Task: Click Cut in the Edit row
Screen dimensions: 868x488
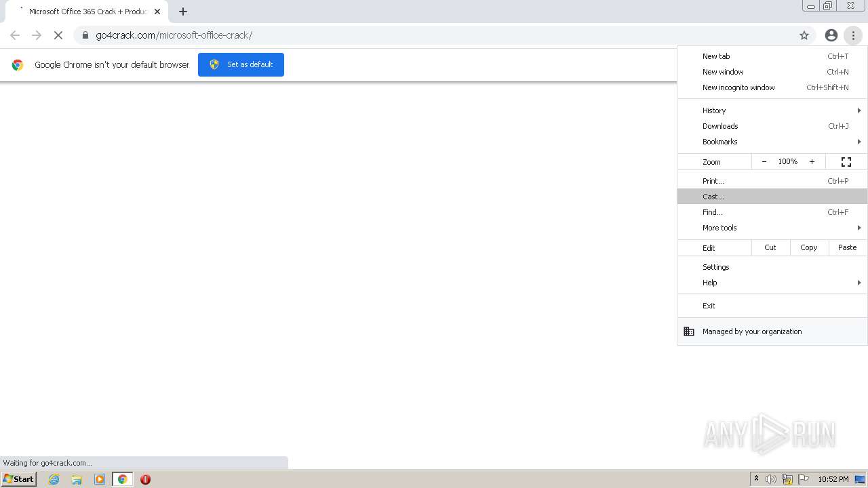Action: (x=770, y=247)
